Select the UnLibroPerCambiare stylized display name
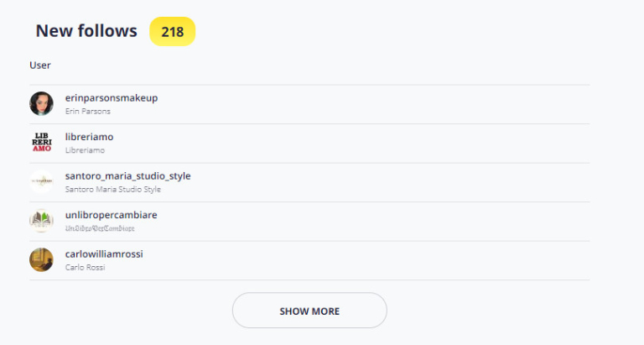Screen dimensions: 644x345 click(100, 228)
